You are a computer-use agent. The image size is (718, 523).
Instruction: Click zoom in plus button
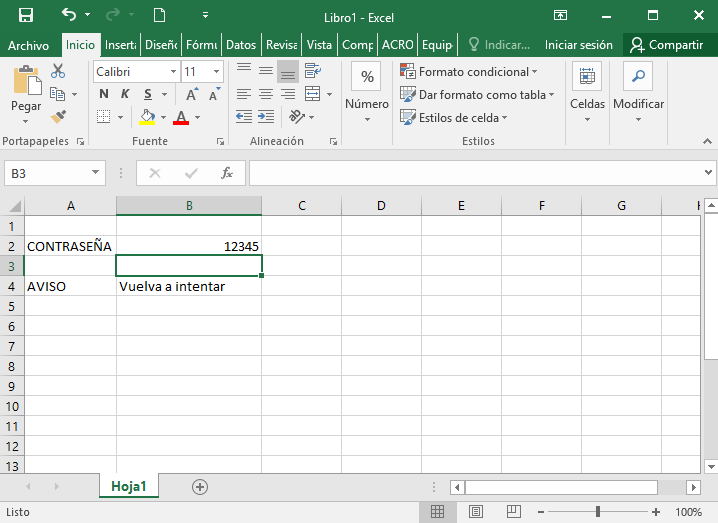(656, 512)
